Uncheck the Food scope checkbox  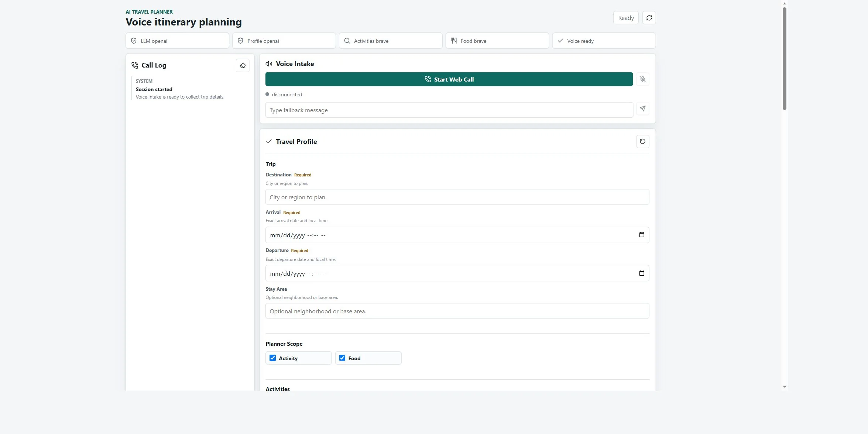click(x=342, y=358)
